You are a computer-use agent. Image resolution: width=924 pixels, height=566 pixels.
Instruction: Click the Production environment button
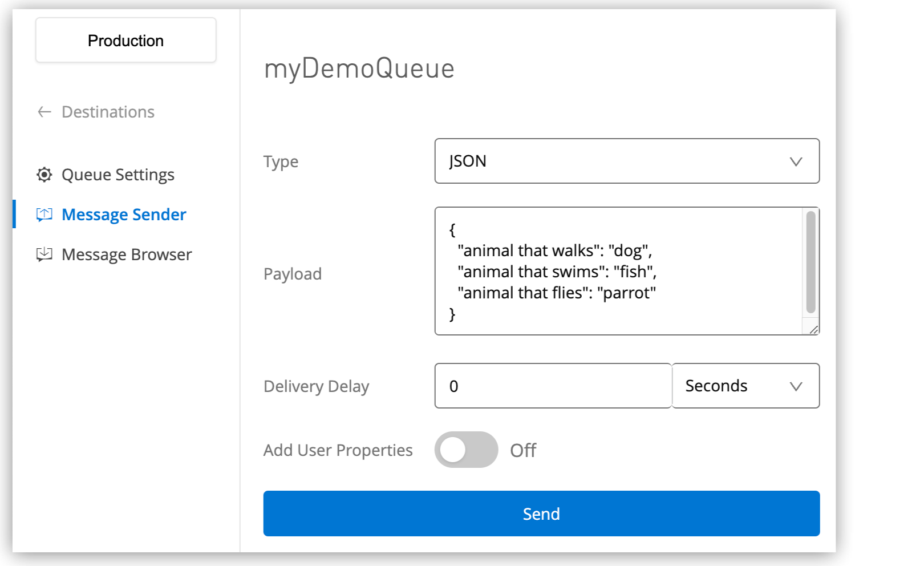click(x=125, y=40)
